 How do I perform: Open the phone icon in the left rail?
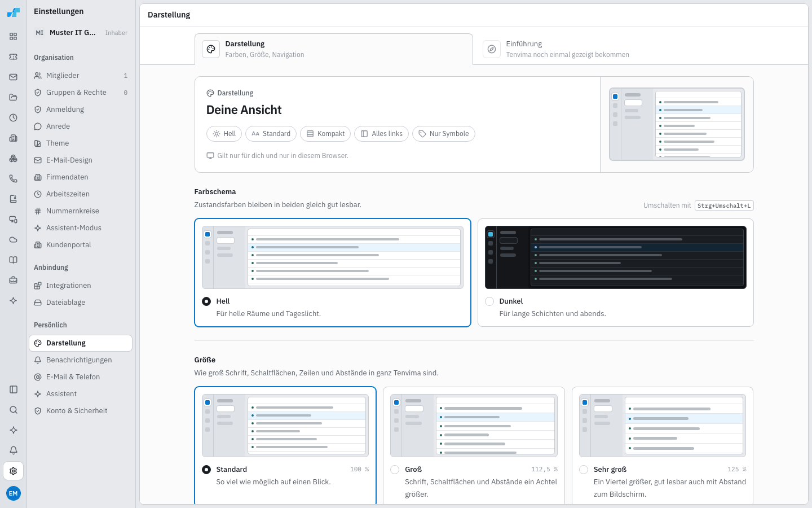click(14, 179)
